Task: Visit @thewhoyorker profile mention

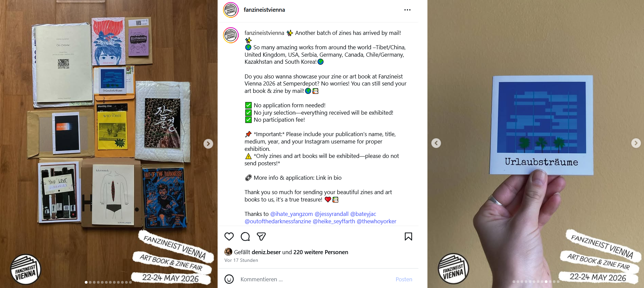Action: coord(376,221)
